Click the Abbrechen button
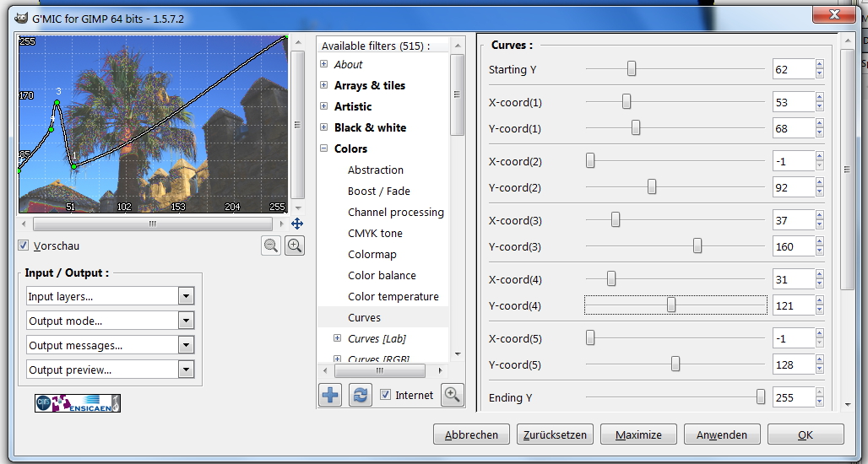This screenshot has width=868, height=464. pos(471,434)
